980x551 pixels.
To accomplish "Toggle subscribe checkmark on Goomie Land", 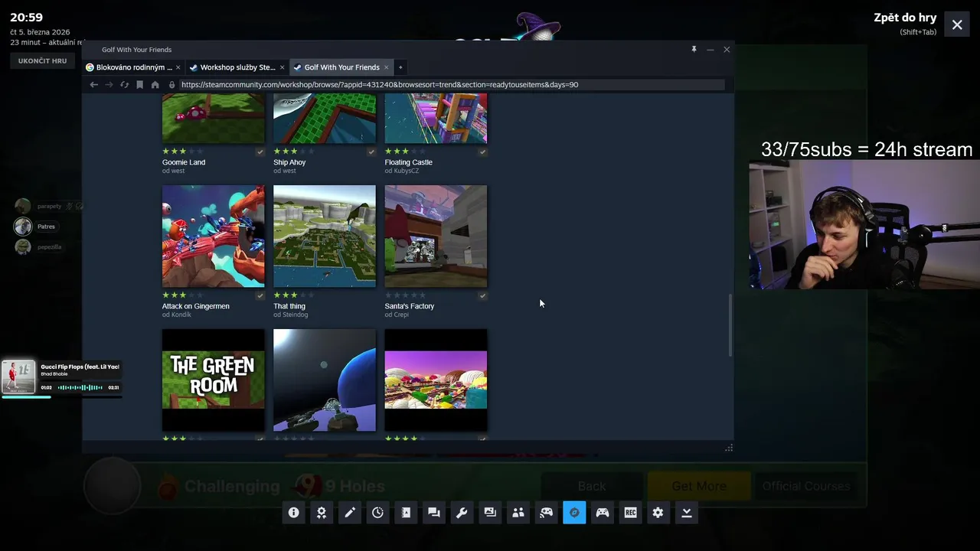I will click(x=260, y=152).
